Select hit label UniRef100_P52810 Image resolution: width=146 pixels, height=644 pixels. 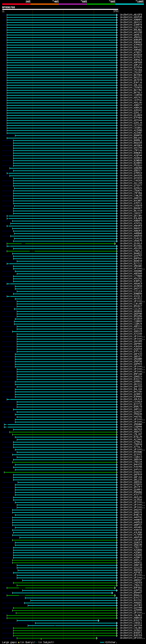point(131,165)
